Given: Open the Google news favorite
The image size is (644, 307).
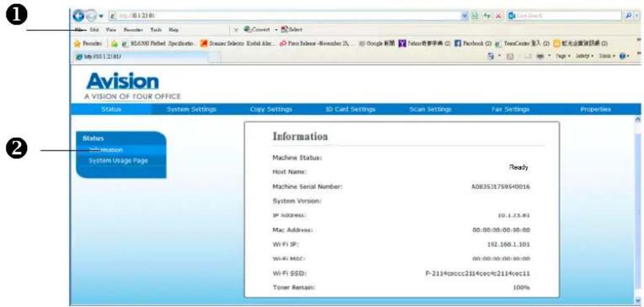Looking at the screenshot, I should (x=378, y=43).
